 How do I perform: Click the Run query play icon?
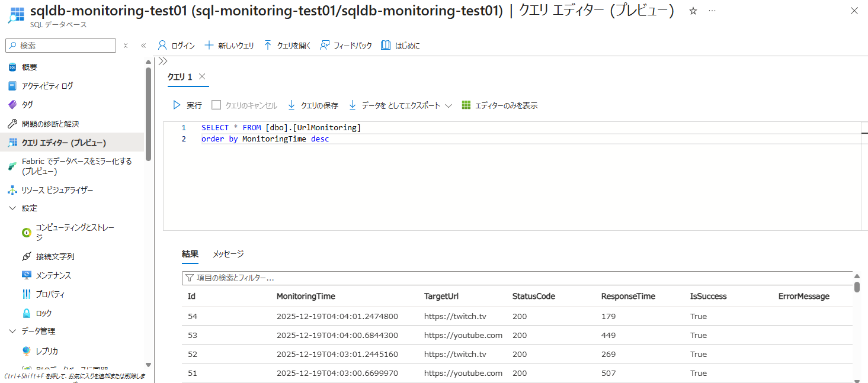(177, 105)
